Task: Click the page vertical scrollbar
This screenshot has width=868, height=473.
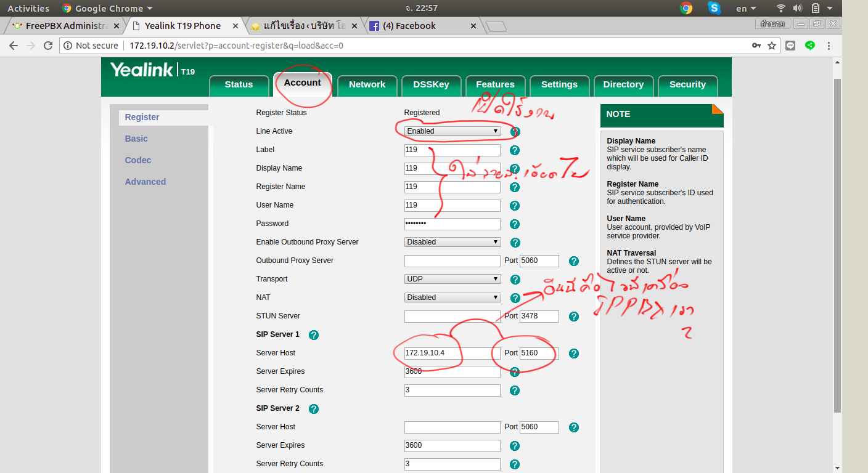Action: coord(837,246)
